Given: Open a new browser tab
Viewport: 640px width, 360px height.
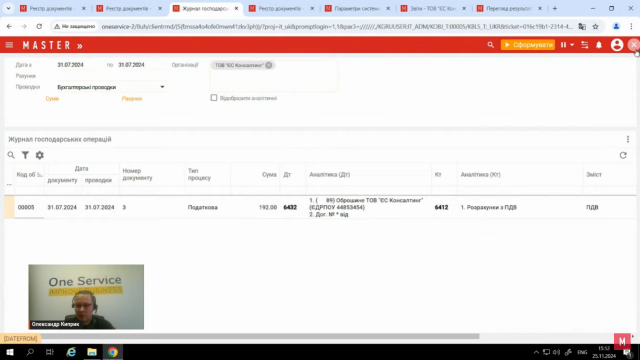Looking at the screenshot, I should [555, 9].
